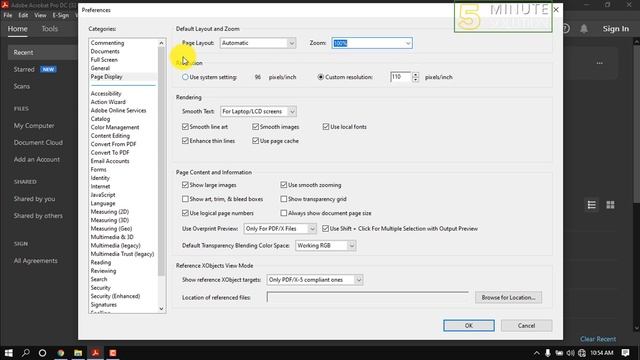Viewport: 640px width, 360px height.
Task: Select the General category
Action: click(100, 68)
